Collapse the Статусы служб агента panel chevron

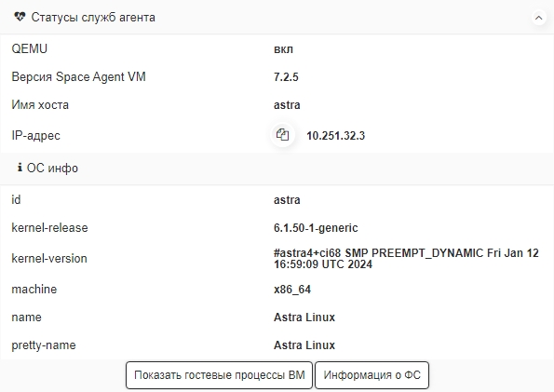538,18
